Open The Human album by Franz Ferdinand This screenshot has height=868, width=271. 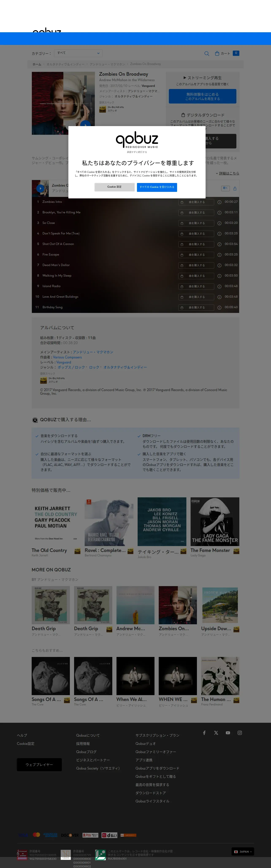(220, 676)
